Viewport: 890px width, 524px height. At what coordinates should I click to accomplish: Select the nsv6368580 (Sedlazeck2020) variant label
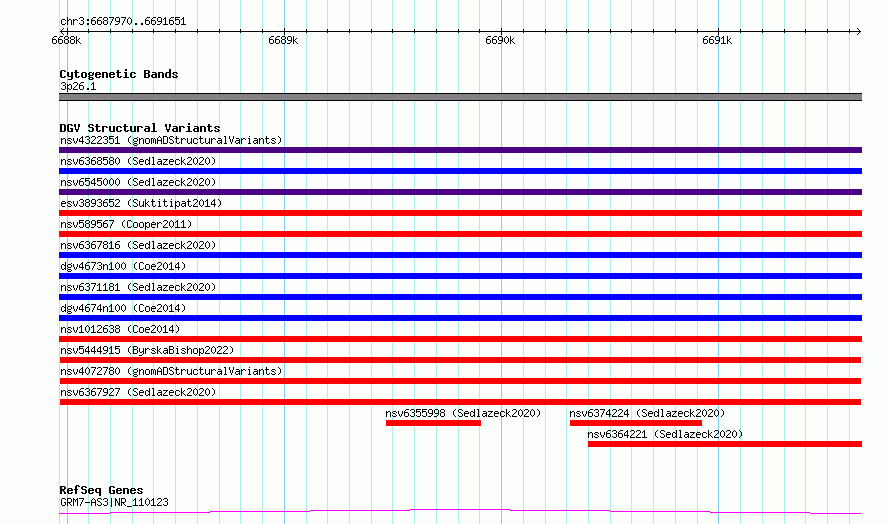click(138, 161)
